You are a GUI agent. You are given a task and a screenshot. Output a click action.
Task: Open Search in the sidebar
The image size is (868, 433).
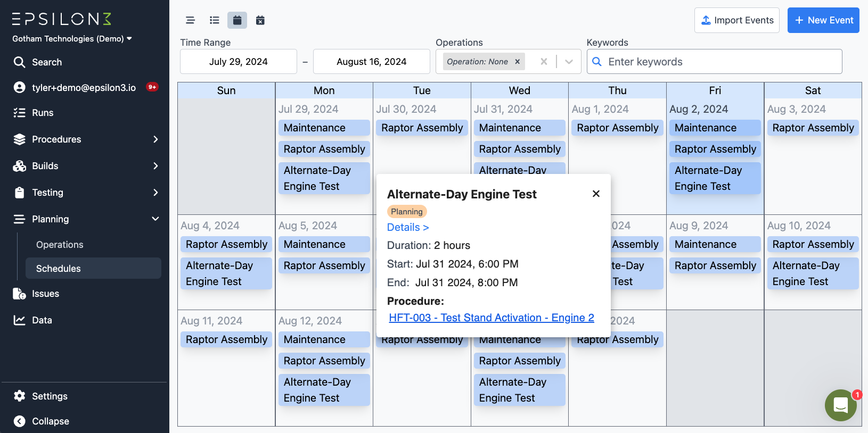click(x=47, y=62)
